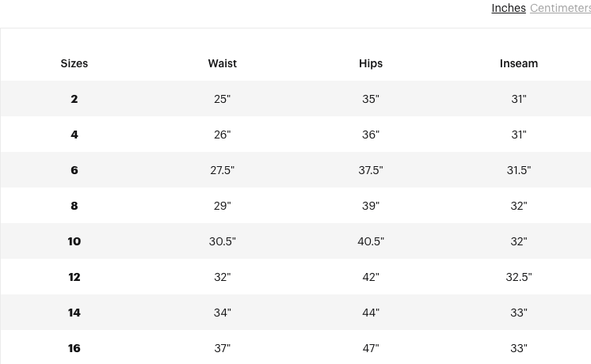Switch units to Inches
Screen dimensions: 591x364
coord(508,8)
